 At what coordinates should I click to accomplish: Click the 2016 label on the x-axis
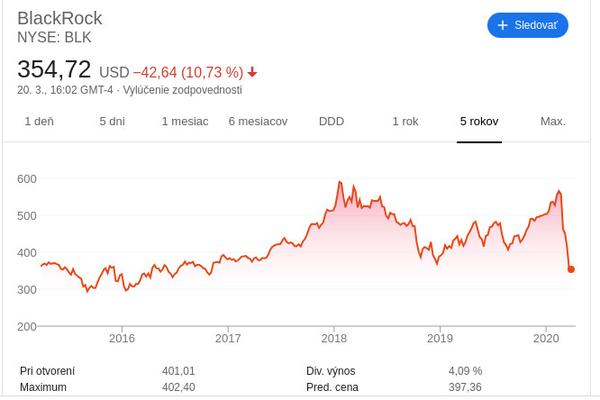121,338
